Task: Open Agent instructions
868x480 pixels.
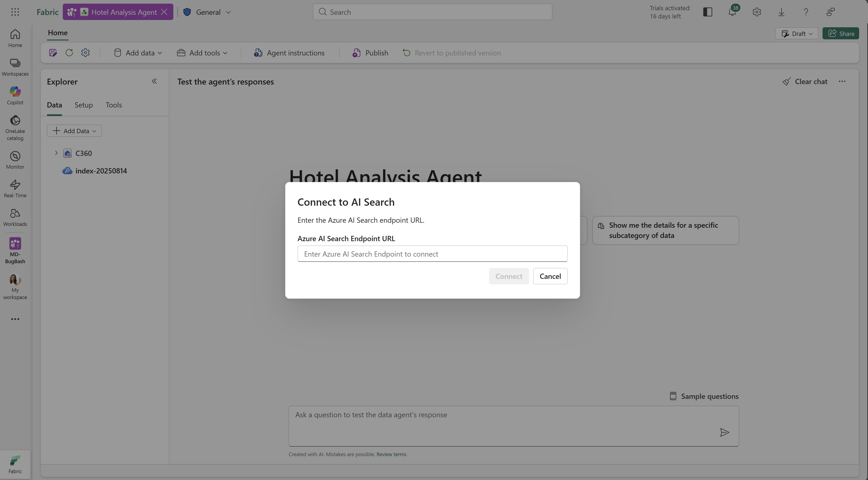Action: click(x=289, y=53)
